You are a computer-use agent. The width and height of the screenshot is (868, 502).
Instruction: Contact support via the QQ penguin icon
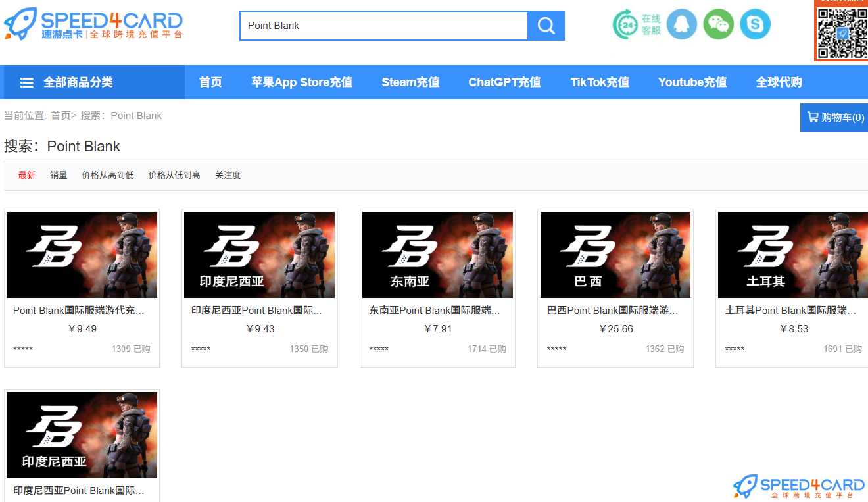pyautogui.click(x=682, y=25)
